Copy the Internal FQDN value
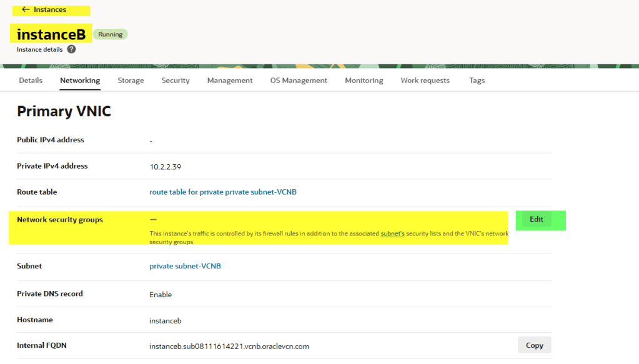The width and height of the screenshot is (639, 364). coord(534,345)
